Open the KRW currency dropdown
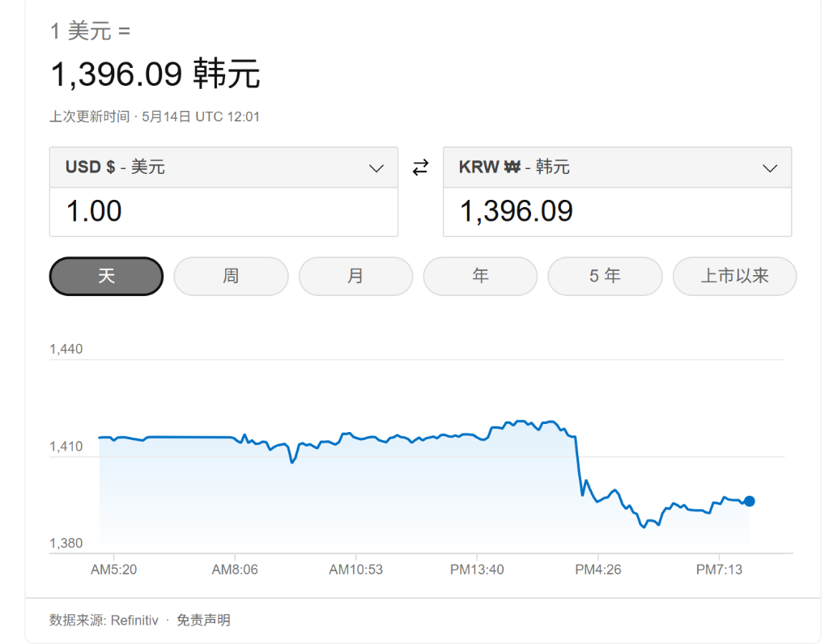The height and width of the screenshot is (644, 829). (617, 167)
